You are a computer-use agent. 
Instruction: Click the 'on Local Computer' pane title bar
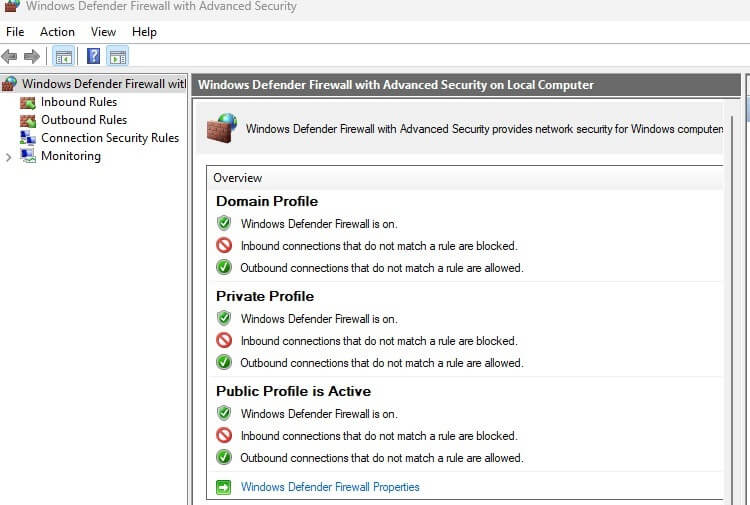point(466,85)
